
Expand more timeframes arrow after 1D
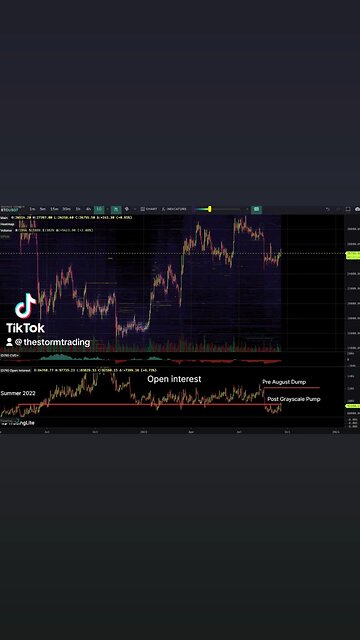click(107, 209)
